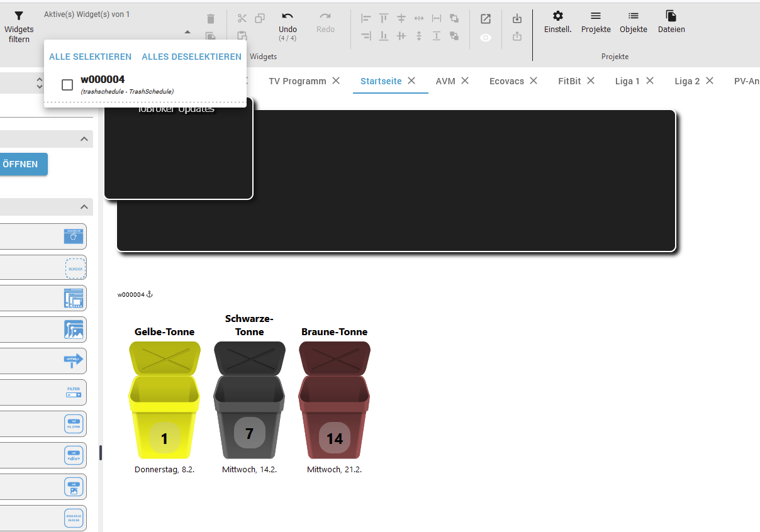Screen dimensions: 760x532
Task: Open view in new window icon
Action: [x=486, y=19]
